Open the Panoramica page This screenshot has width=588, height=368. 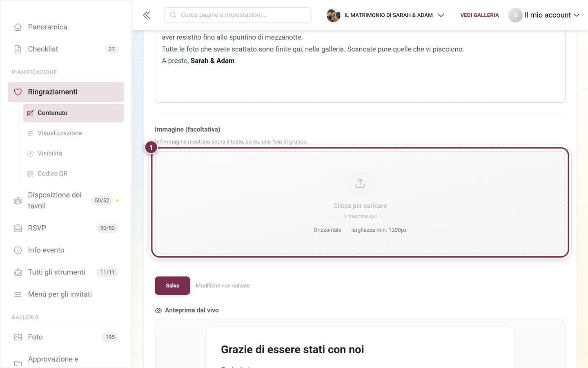click(66, 27)
